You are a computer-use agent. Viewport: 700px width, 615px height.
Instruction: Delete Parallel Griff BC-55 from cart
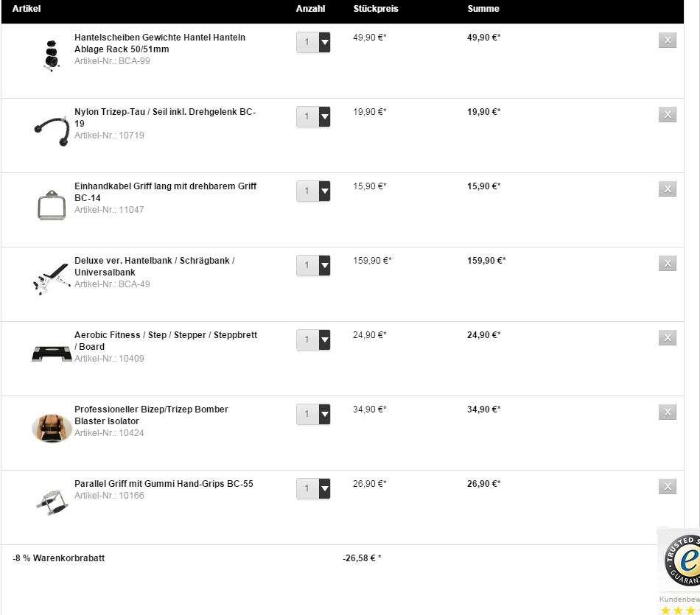(x=668, y=486)
